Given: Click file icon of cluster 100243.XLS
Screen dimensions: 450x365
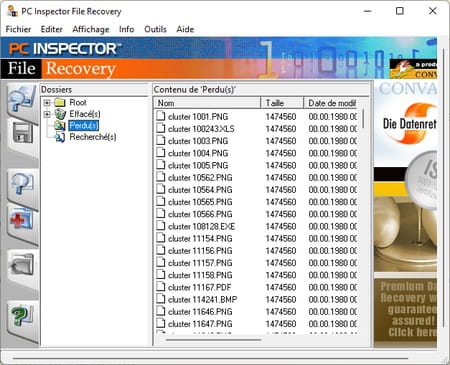Looking at the screenshot, I should click(x=161, y=128).
